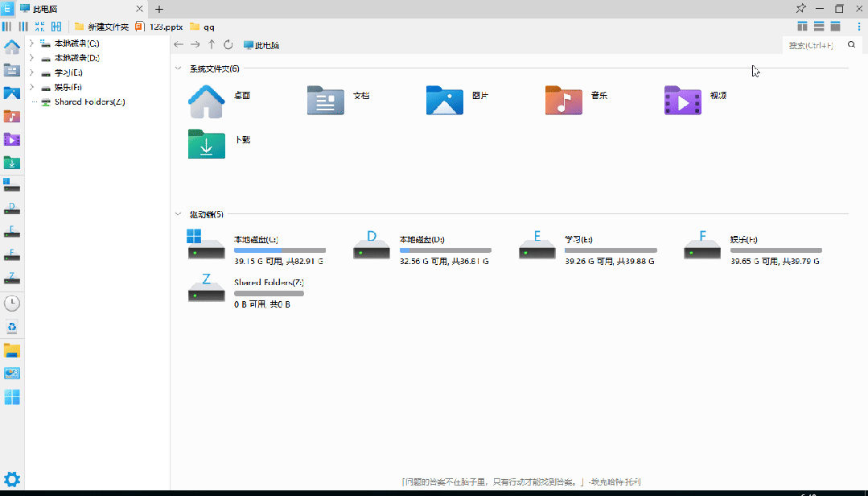Viewport: 868px width, 496px height.
Task: Click the collapse inward-arrows toolbar icon
Action: [40, 27]
